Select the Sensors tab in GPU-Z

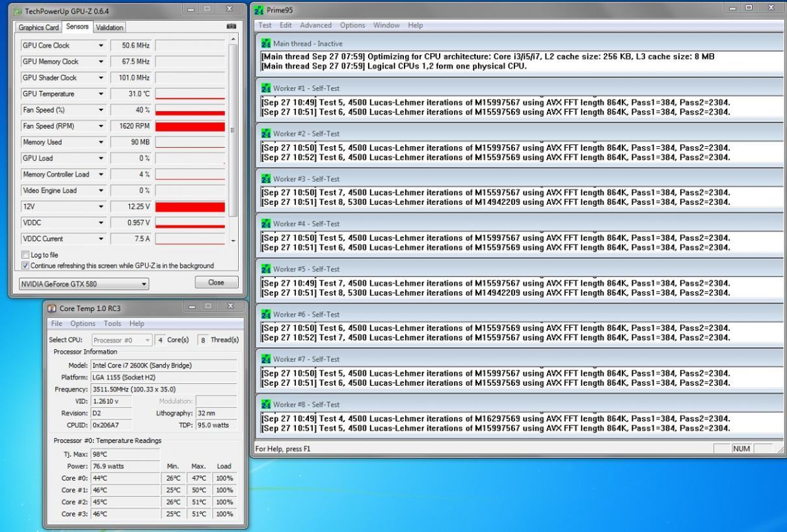77,27
